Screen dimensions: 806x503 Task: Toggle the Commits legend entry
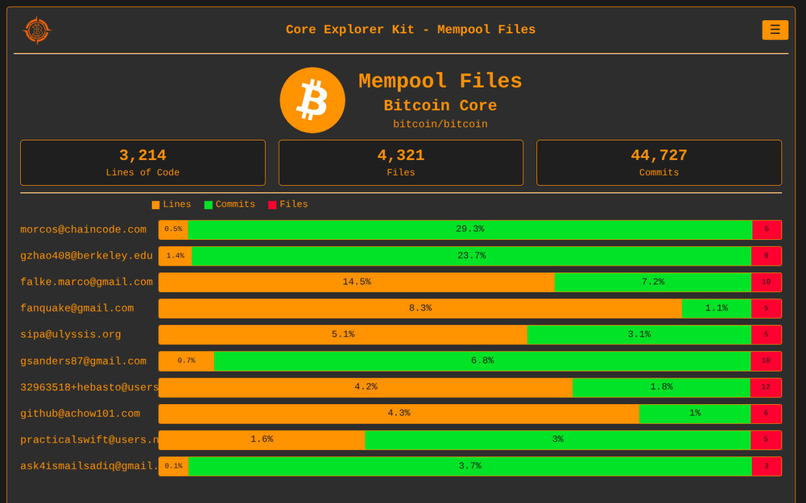click(230, 204)
